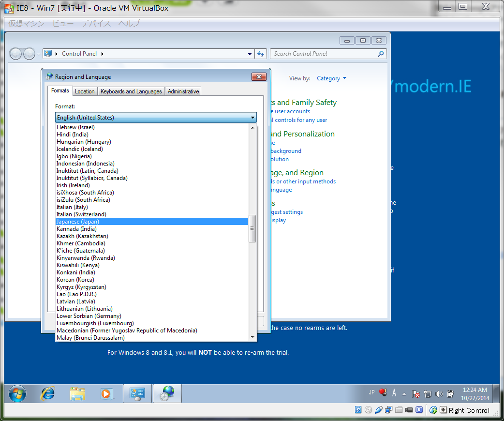Screen dimensions: 504x421
Task: Click the format list scrollbar thumb
Action: click(x=252, y=228)
